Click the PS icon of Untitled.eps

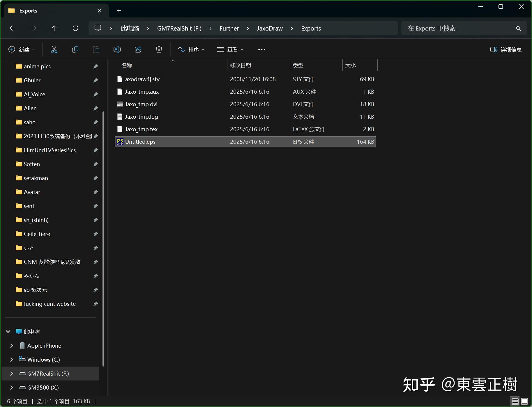[x=120, y=142]
